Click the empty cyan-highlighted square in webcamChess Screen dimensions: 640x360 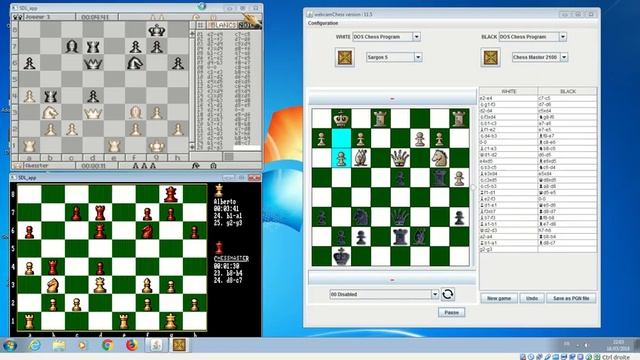[x=341, y=138]
